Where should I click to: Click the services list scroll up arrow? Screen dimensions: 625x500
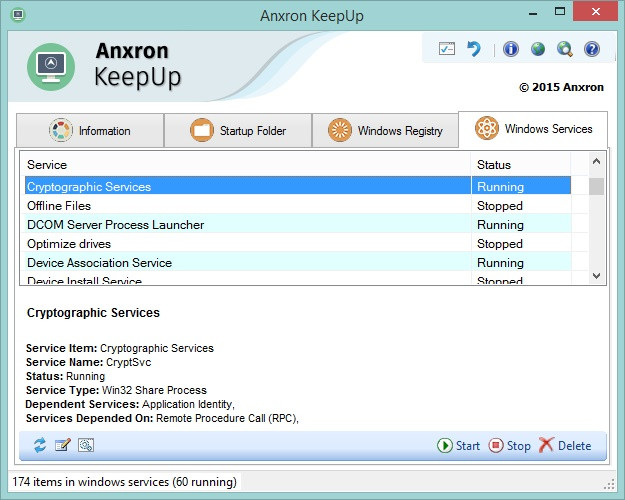point(596,161)
